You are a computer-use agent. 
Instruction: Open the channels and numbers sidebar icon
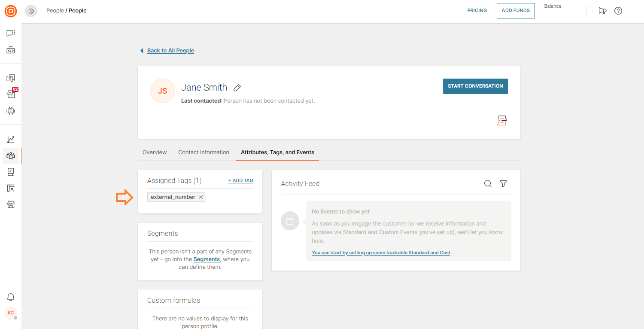pyautogui.click(x=11, y=188)
